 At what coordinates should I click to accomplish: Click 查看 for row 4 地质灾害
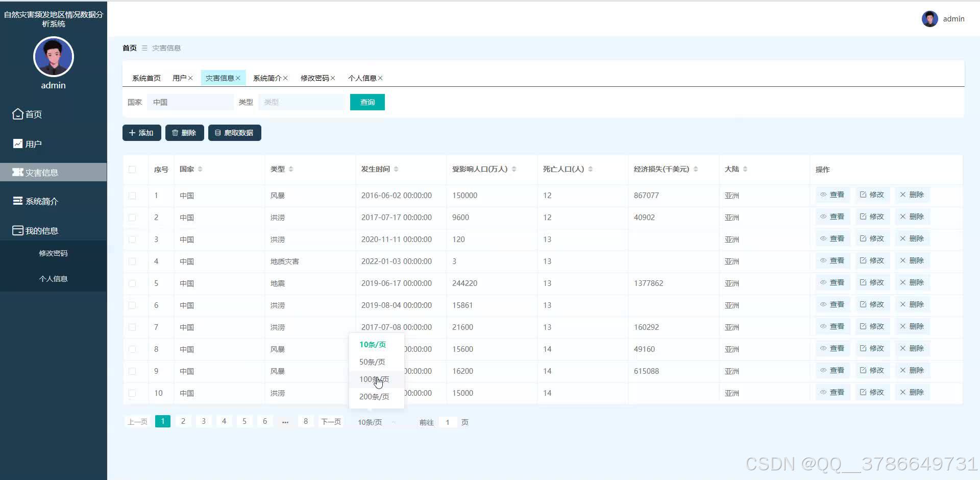[832, 260]
